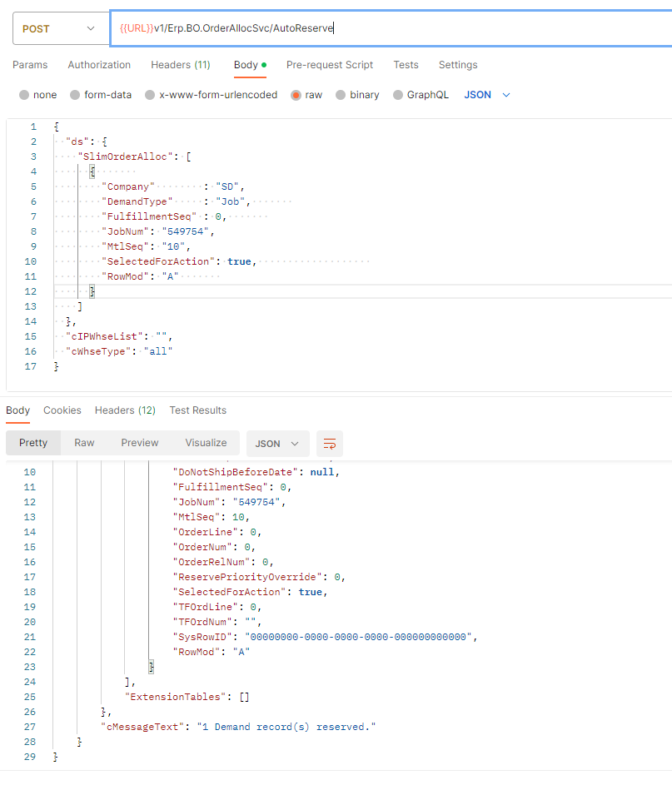Go to the Pre-request Script tab
672x785 pixels.
click(x=330, y=65)
